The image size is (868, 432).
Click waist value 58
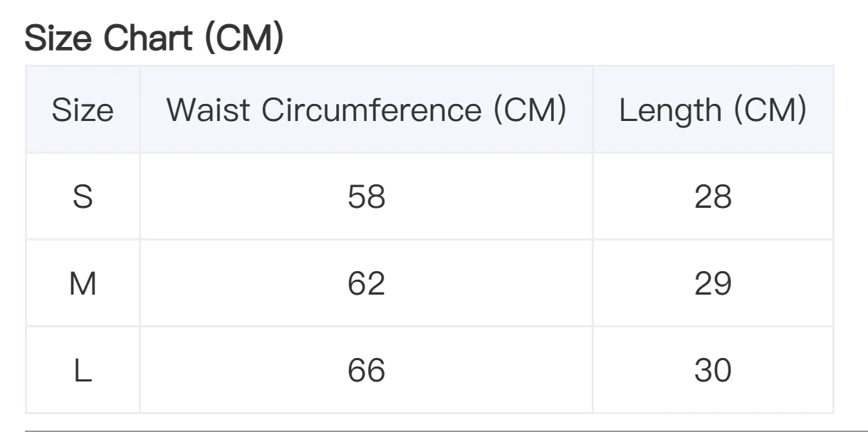point(366,196)
